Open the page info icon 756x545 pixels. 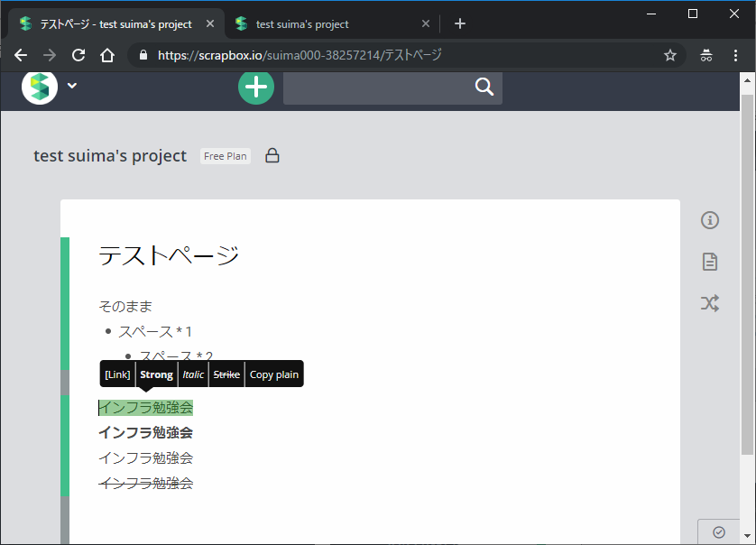710,220
